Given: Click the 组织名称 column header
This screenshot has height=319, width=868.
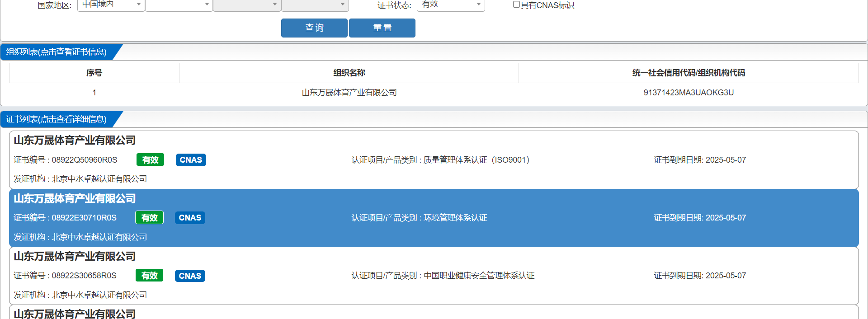Looking at the screenshot, I should tap(349, 73).
